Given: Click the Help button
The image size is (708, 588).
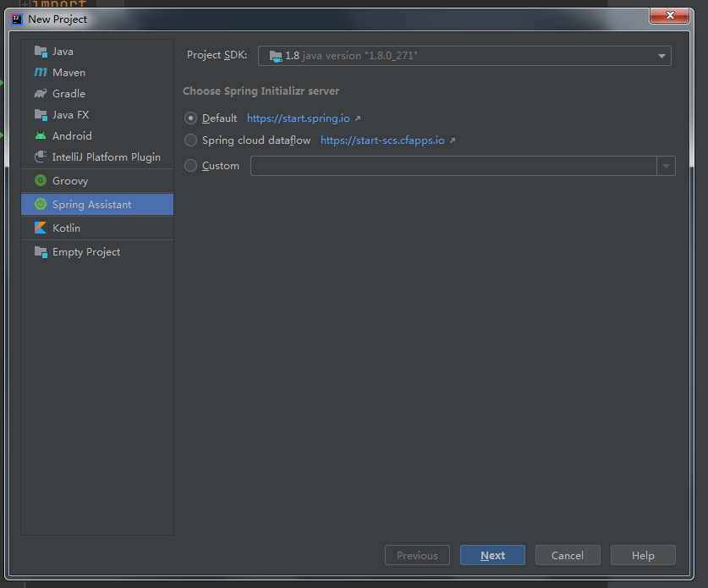Looking at the screenshot, I should (642, 555).
